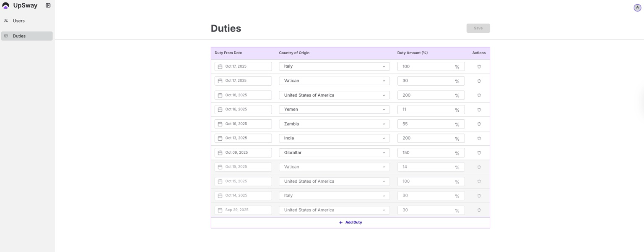Collapse the sidebar panel toggle
This screenshot has height=252, width=644.
pyautogui.click(x=48, y=5)
